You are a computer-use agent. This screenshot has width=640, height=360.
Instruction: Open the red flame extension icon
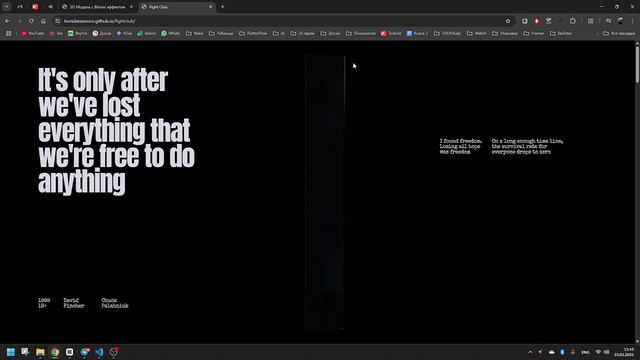(x=536, y=21)
